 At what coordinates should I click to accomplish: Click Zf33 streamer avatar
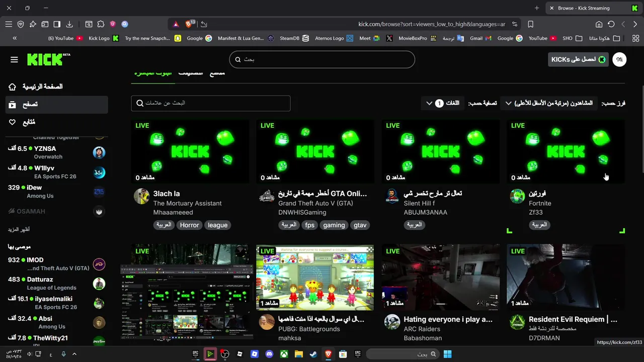517,196
